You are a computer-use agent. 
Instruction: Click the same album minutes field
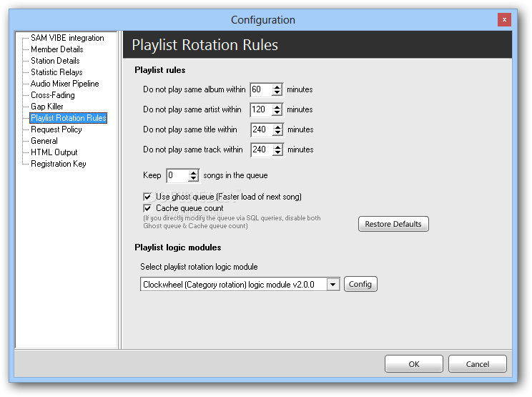260,89
